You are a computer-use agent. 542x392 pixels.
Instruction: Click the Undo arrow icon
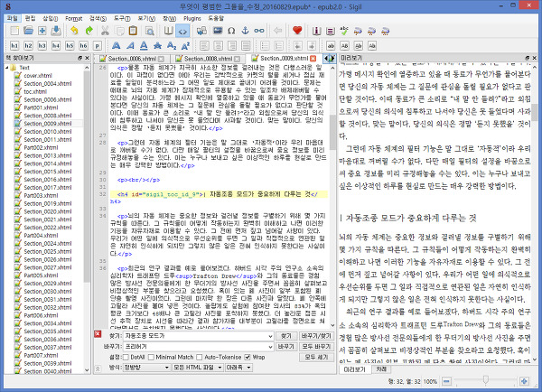[74, 31]
